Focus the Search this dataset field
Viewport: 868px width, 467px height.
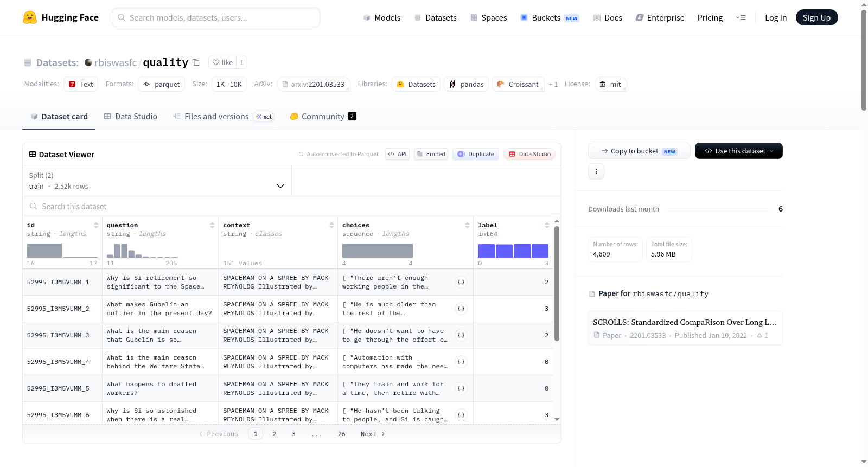coord(292,207)
